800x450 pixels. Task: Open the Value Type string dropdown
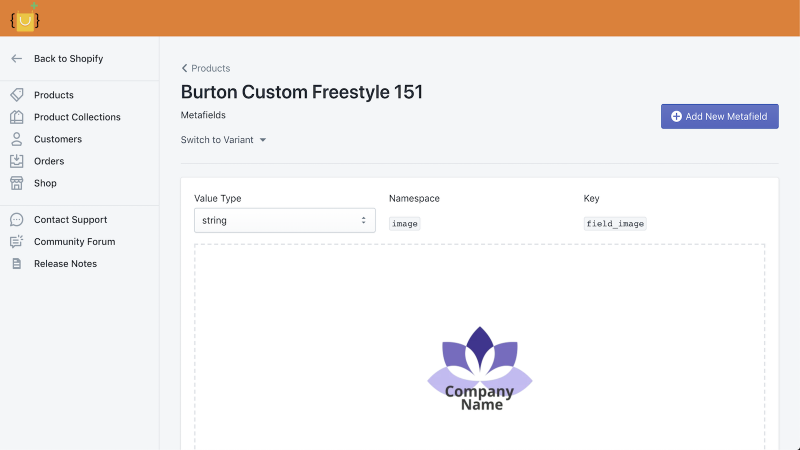(285, 220)
